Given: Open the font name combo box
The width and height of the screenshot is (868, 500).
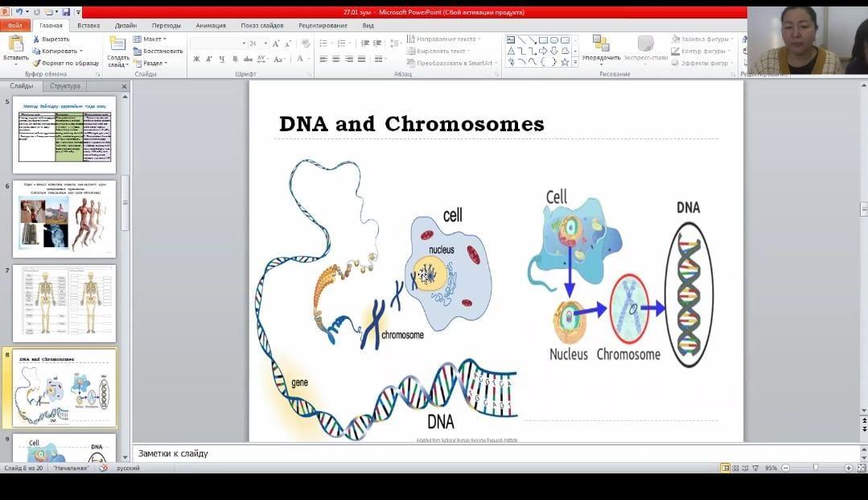Looking at the screenshot, I should tap(218, 43).
